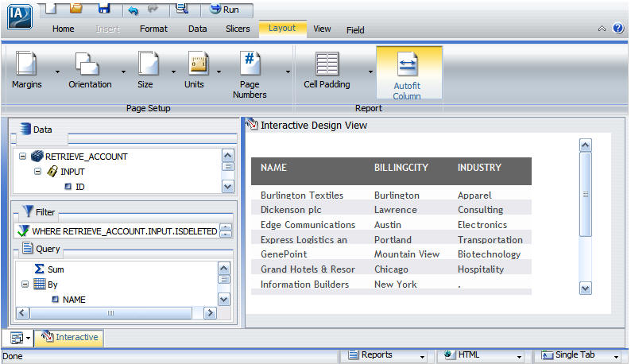Image resolution: width=631 pixels, height=364 pixels.
Task: Click the Open folder icon
Action: tap(75, 7)
